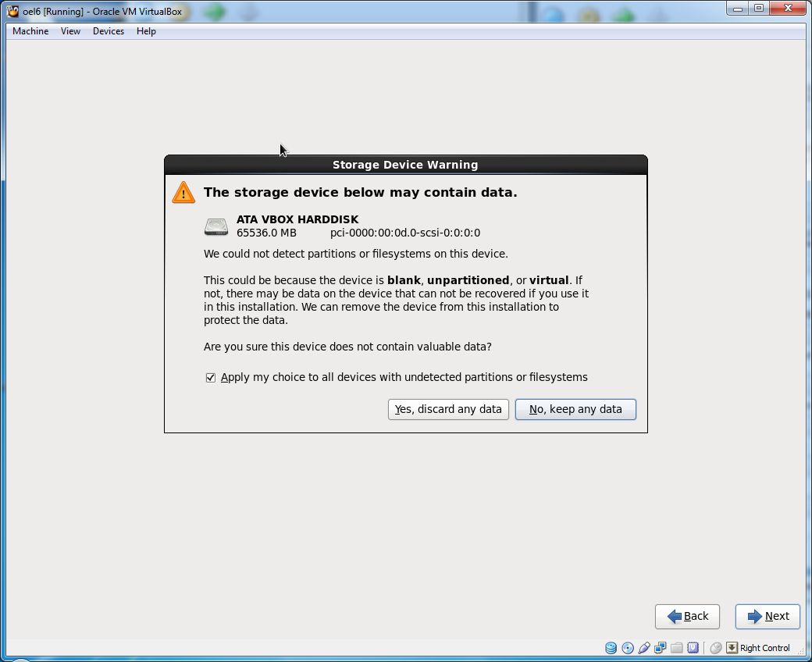
Task: Close the oel6 VirtualBox window
Action: point(788,9)
